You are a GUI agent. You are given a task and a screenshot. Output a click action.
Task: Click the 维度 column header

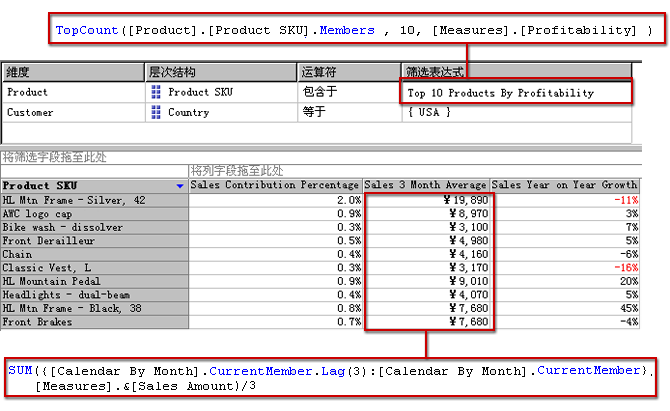click(73, 72)
